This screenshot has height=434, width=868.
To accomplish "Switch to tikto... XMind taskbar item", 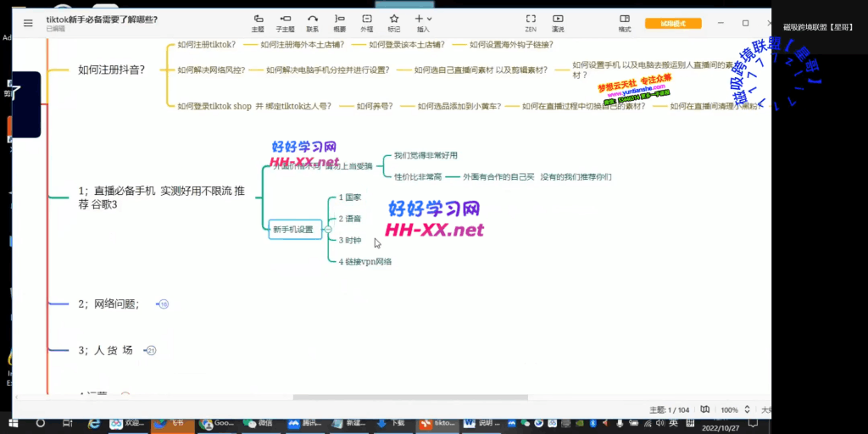I will coord(437,423).
